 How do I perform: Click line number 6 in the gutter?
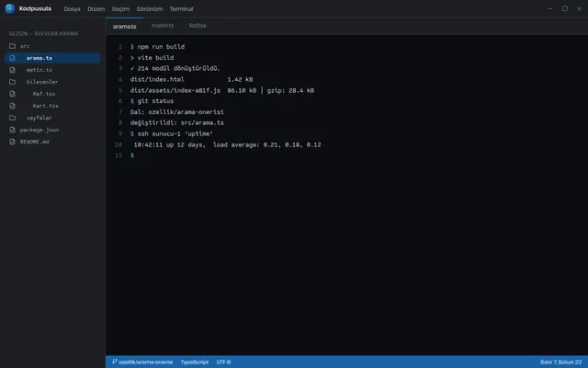pyautogui.click(x=120, y=101)
